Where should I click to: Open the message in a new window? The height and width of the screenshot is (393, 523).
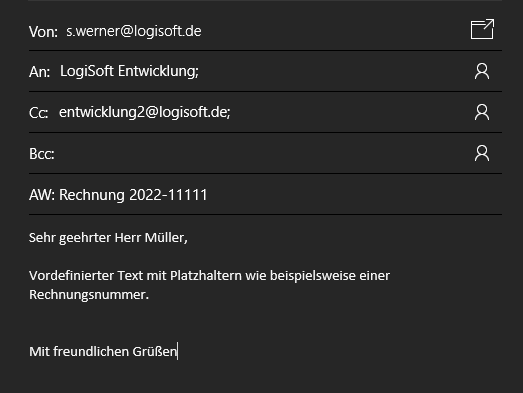pyautogui.click(x=482, y=29)
